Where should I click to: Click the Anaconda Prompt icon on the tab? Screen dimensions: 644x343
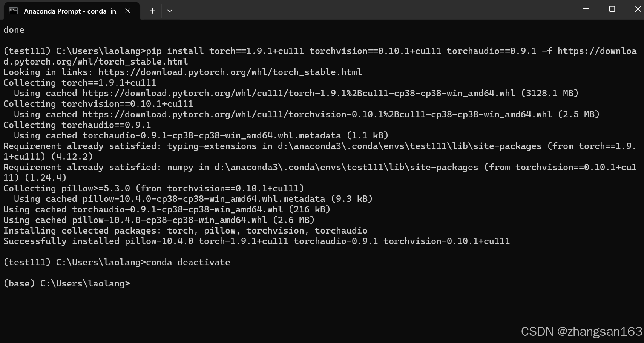coord(13,11)
